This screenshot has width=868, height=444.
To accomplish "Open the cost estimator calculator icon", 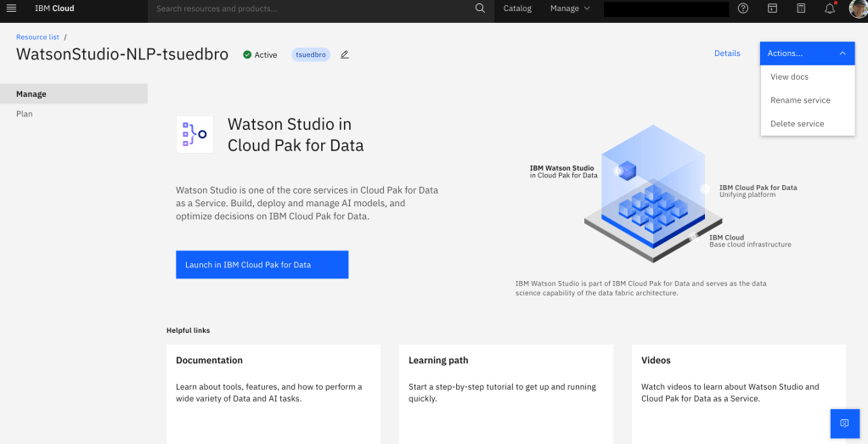I will pos(801,8).
